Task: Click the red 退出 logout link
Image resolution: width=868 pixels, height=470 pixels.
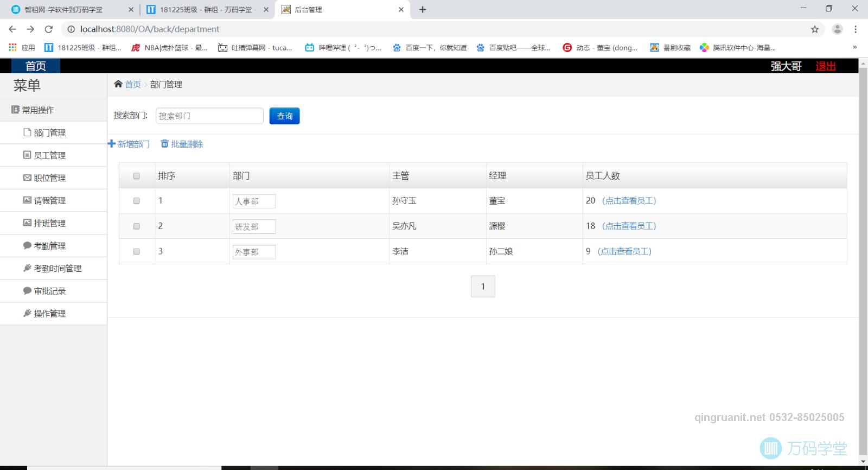Action: 826,66
